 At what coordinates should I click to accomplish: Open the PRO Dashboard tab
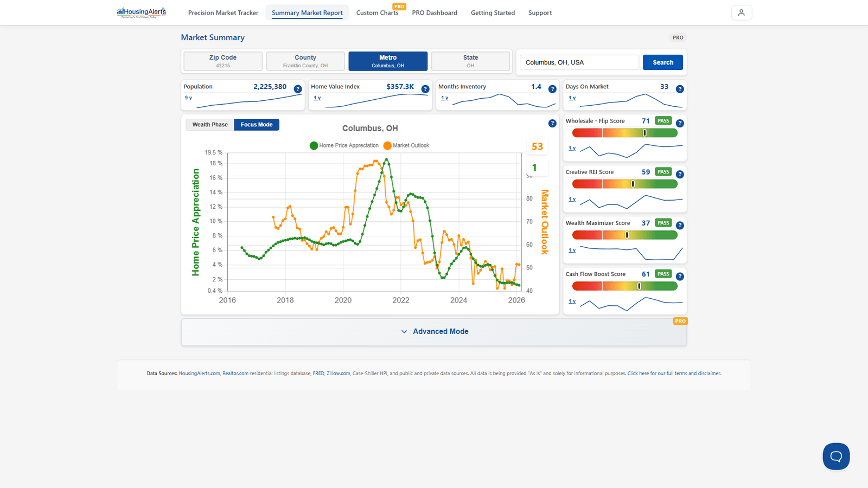point(435,13)
